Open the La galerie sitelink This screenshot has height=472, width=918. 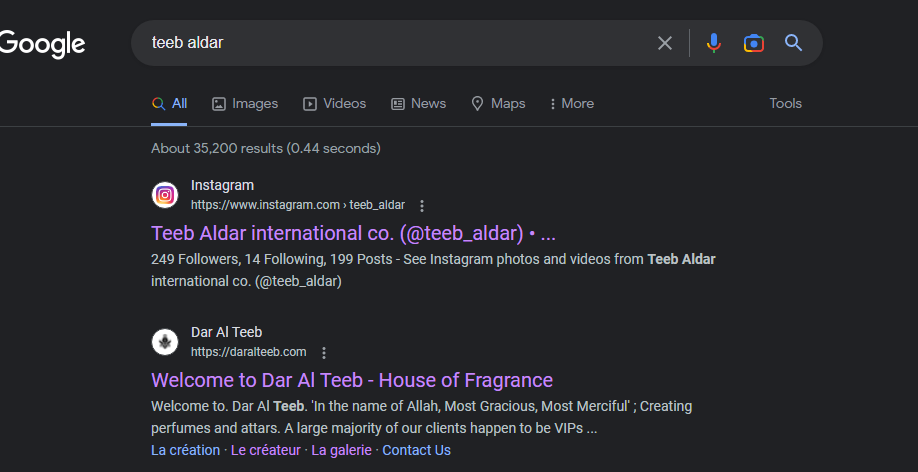(341, 450)
